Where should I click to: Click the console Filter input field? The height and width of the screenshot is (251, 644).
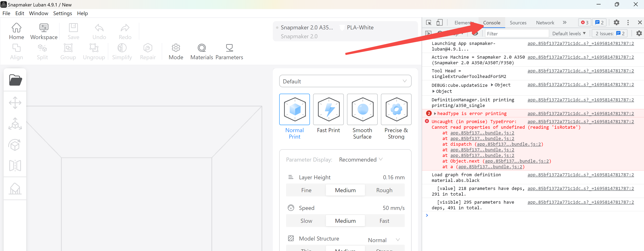click(516, 33)
